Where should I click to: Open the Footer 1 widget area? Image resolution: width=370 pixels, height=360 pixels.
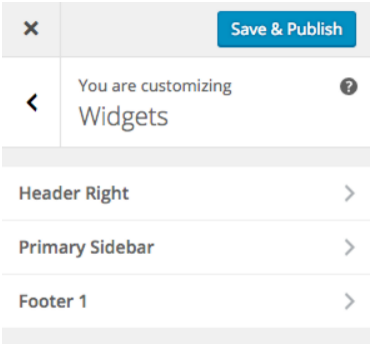point(186,301)
